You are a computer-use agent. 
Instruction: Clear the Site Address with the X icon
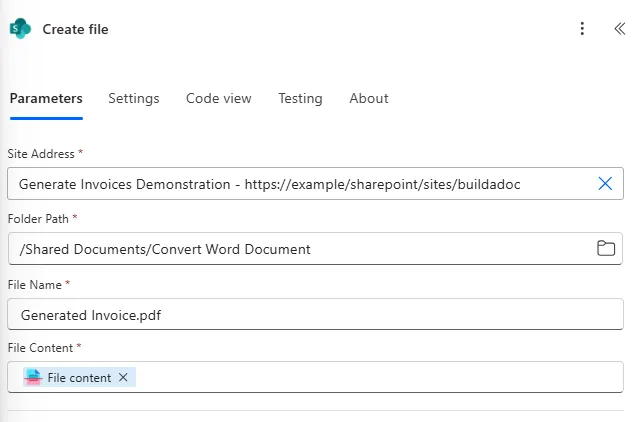[x=605, y=184]
